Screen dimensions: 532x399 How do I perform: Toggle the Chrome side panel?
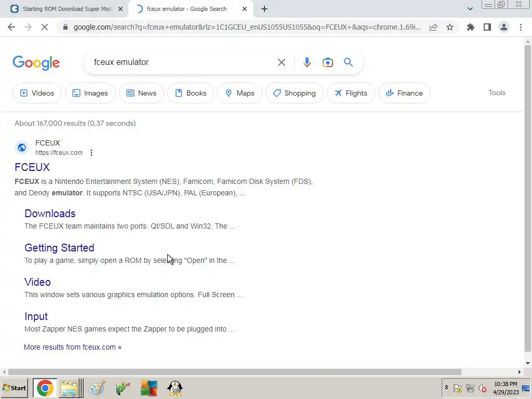coord(487,27)
